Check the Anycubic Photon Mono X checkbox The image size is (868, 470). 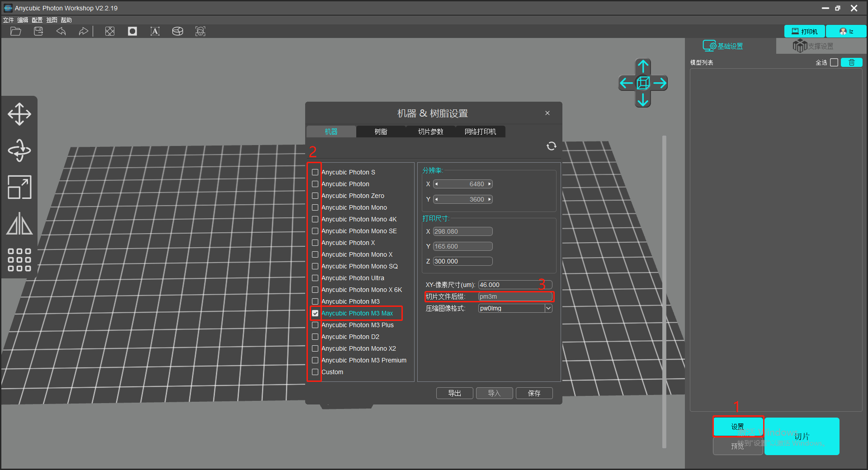click(315, 254)
